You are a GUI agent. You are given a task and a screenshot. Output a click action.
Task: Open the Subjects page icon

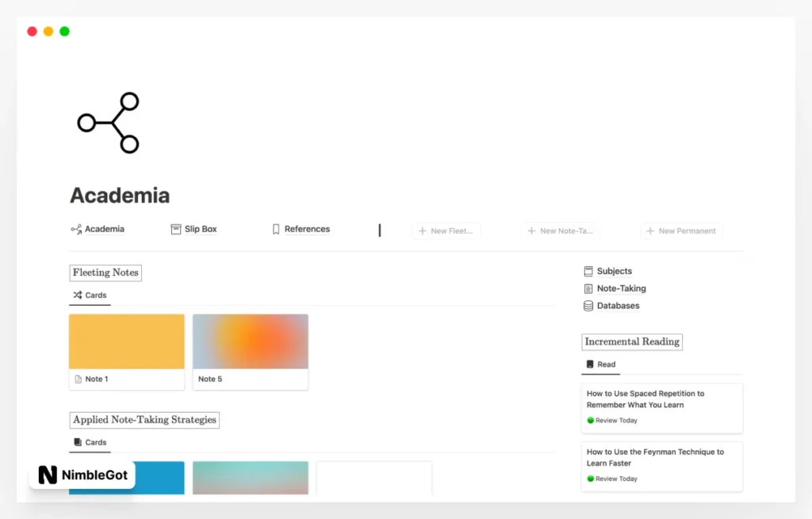pyautogui.click(x=588, y=271)
